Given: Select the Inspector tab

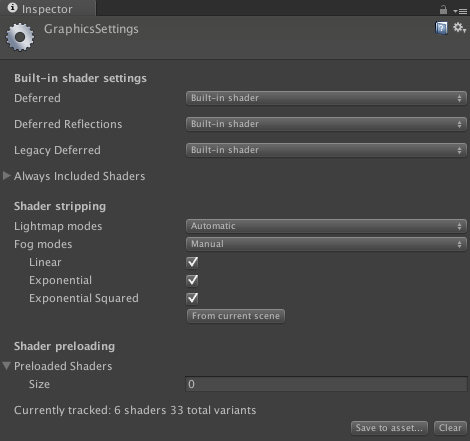Looking at the screenshot, I should pyautogui.click(x=48, y=9).
